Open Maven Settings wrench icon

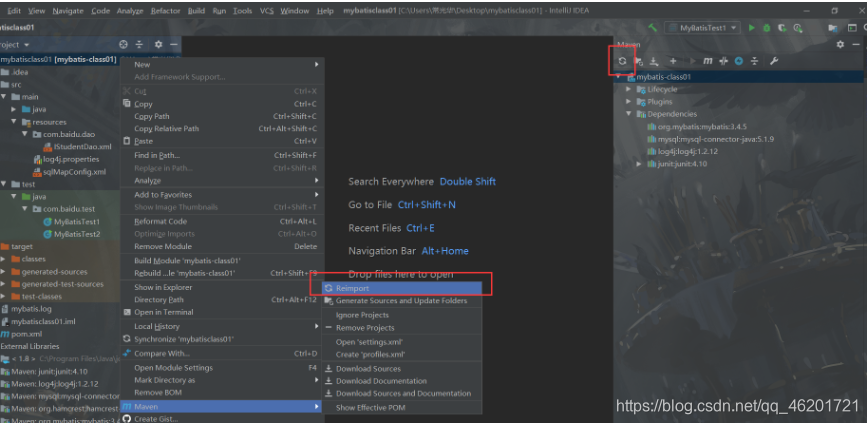(x=774, y=61)
